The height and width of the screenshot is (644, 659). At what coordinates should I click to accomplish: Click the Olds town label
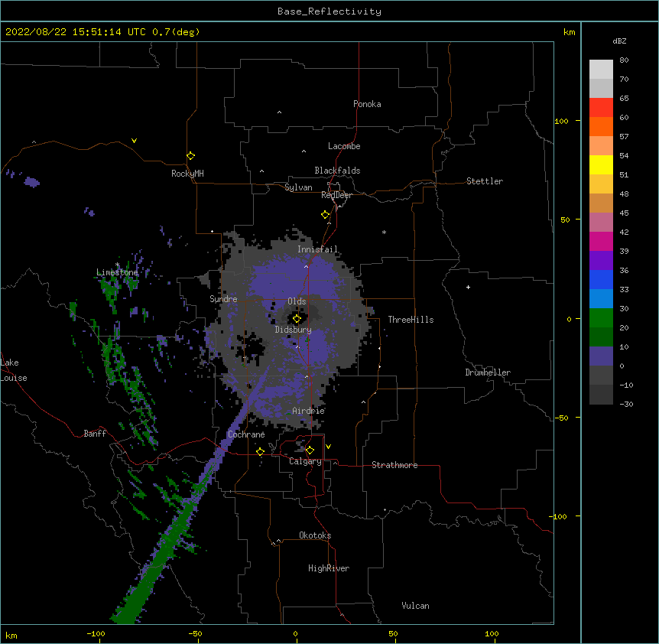tap(297, 301)
